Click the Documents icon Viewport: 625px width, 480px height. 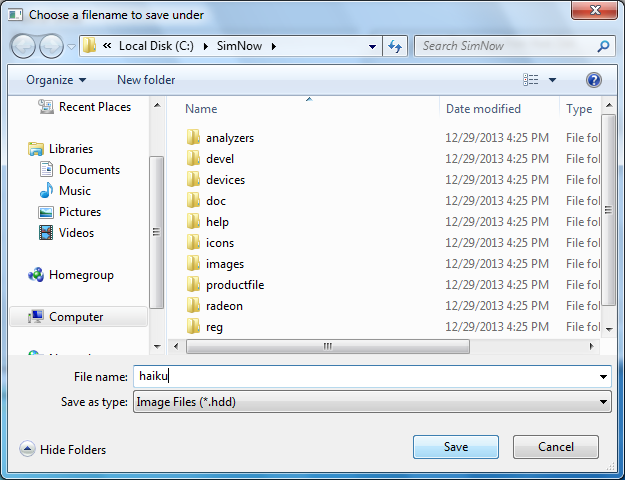[x=46, y=169]
